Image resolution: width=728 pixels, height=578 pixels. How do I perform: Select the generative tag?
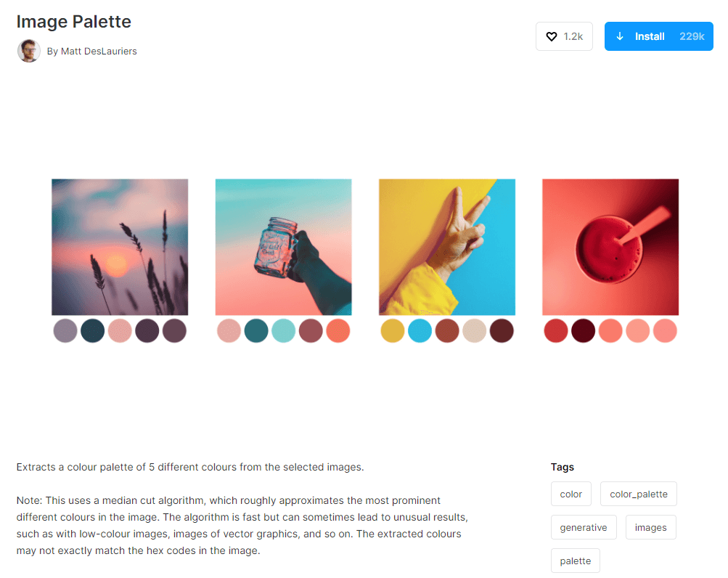tap(584, 527)
